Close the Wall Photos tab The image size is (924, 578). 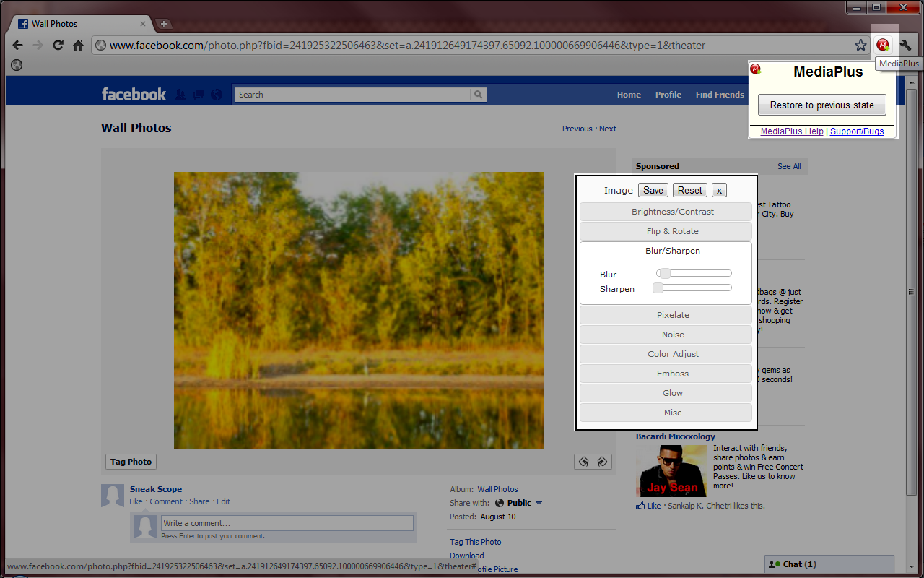click(x=143, y=24)
